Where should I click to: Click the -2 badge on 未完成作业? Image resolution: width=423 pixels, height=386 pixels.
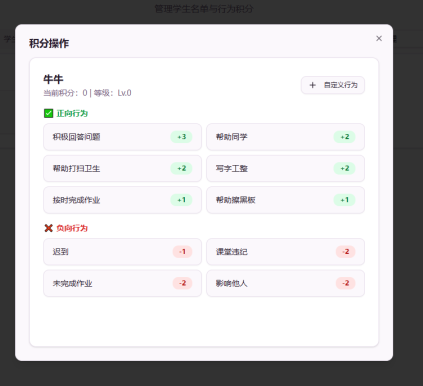click(x=182, y=283)
